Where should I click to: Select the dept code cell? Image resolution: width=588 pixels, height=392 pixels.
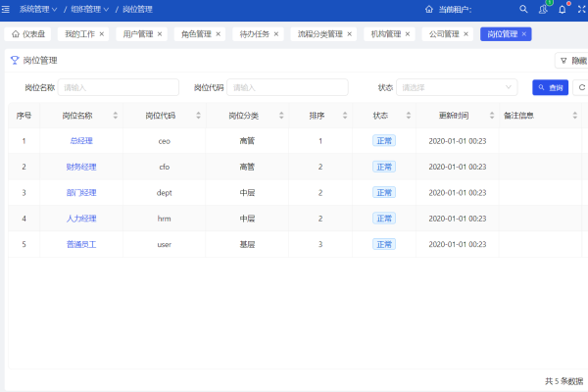[165, 193]
